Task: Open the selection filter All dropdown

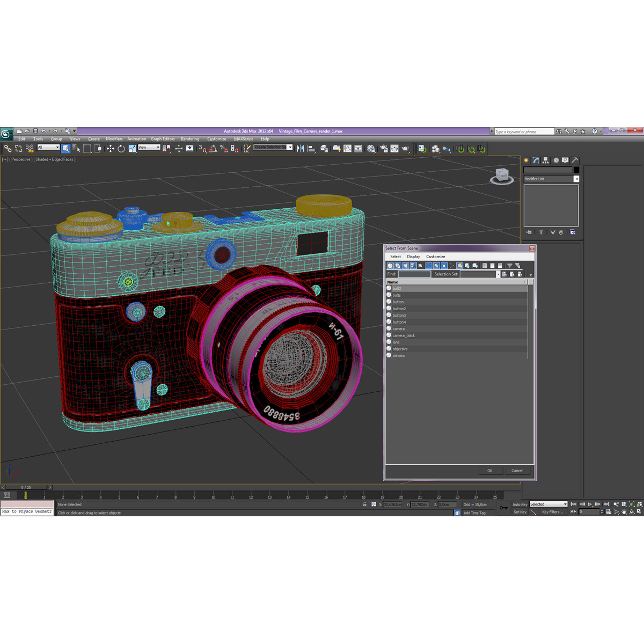Action: pyautogui.click(x=48, y=147)
